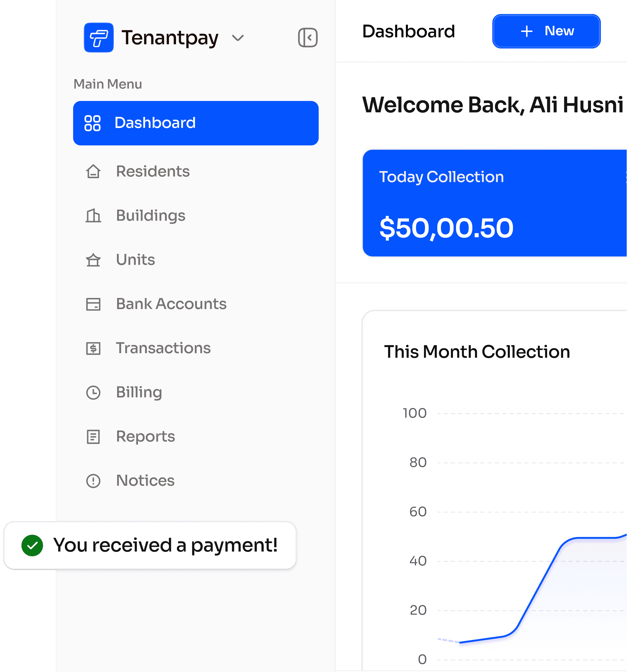Screen dimensions: 627x672
Task: Click the New button
Action: (x=546, y=31)
